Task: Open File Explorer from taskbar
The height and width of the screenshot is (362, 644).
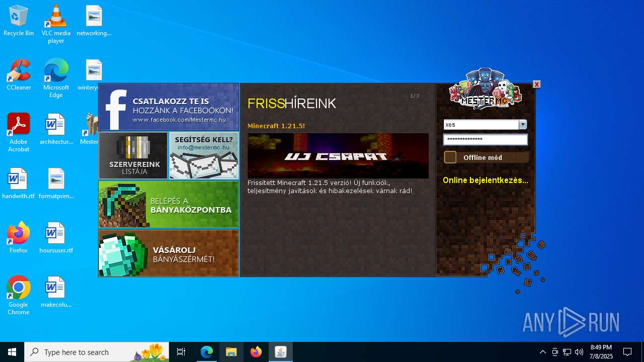Action: click(x=231, y=352)
